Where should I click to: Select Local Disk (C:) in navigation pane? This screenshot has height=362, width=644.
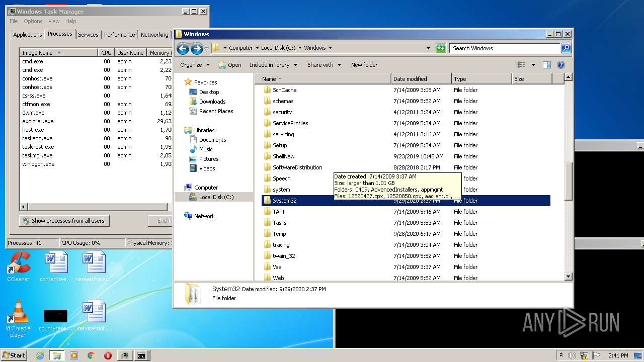click(x=216, y=197)
